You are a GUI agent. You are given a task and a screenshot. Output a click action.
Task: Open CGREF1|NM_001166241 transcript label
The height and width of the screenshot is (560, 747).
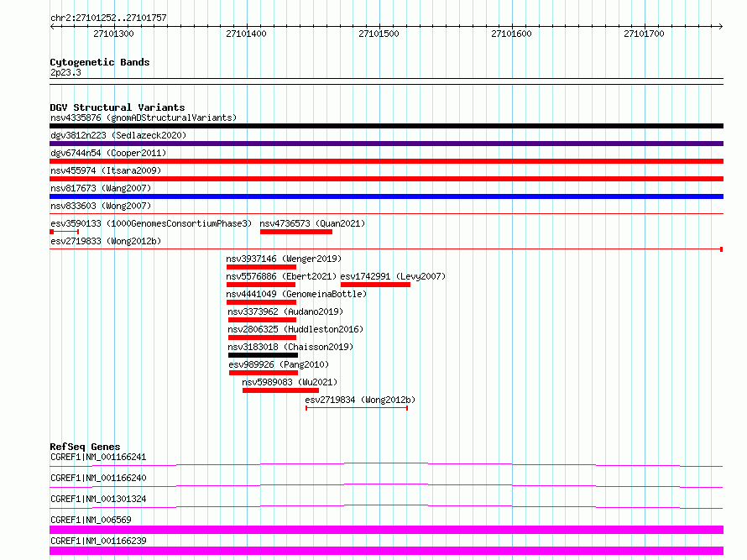coord(98,457)
